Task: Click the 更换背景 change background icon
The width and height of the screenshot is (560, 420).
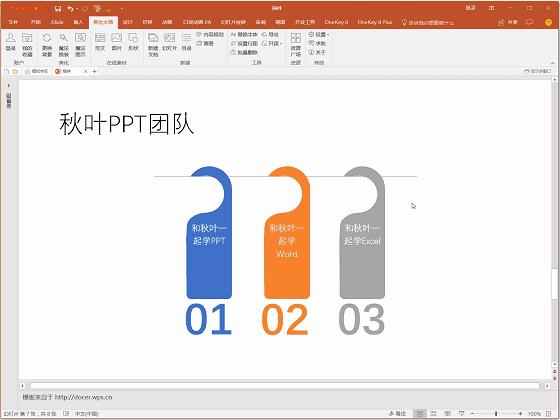Action: tap(47, 38)
